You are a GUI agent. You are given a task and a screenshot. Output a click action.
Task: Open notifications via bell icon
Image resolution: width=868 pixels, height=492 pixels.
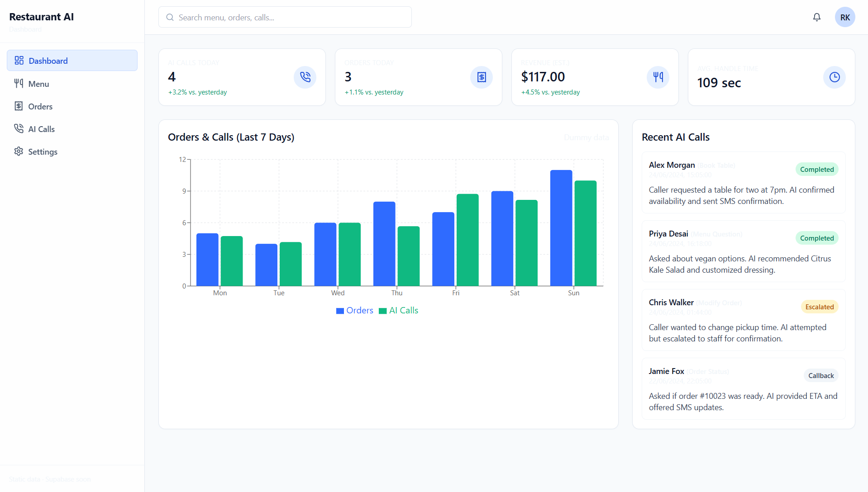tap(816, 17)
